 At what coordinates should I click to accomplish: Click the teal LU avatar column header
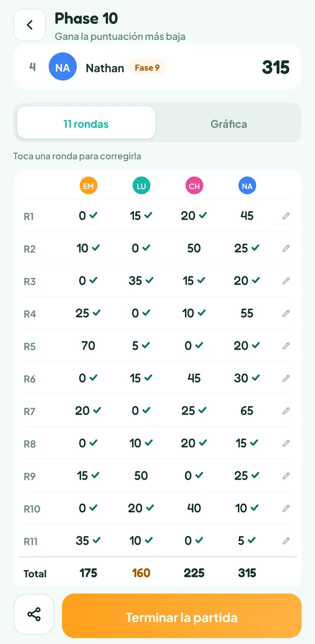point(141,186)
